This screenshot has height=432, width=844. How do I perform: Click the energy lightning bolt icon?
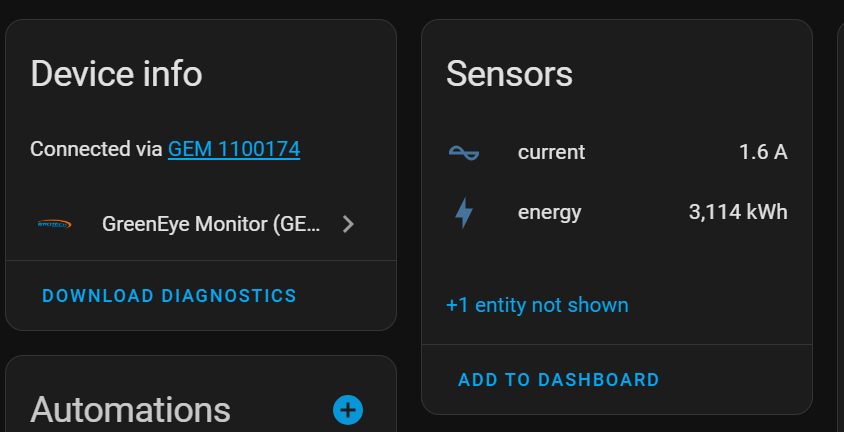(x=463, y=213)
